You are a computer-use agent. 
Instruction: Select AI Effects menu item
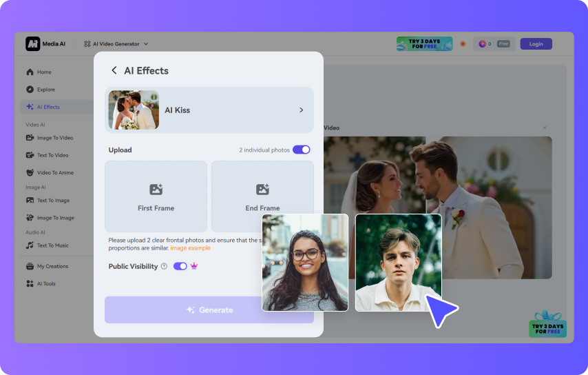[48, 107]
